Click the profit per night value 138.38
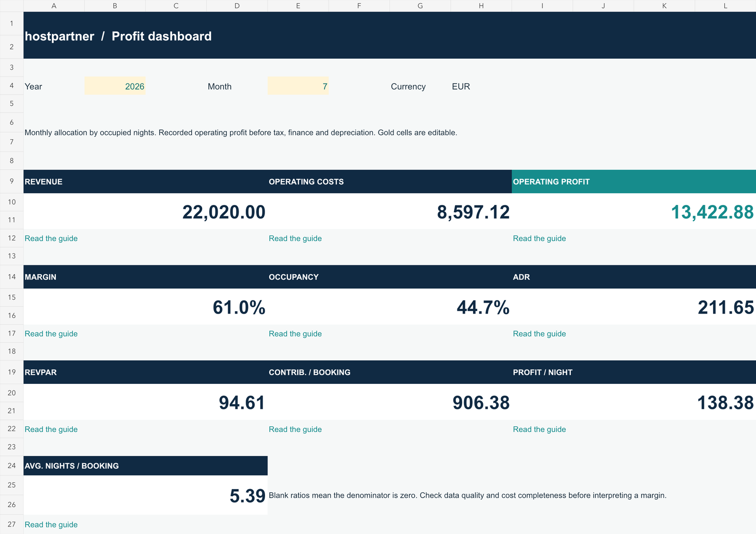 click(726, 403)
